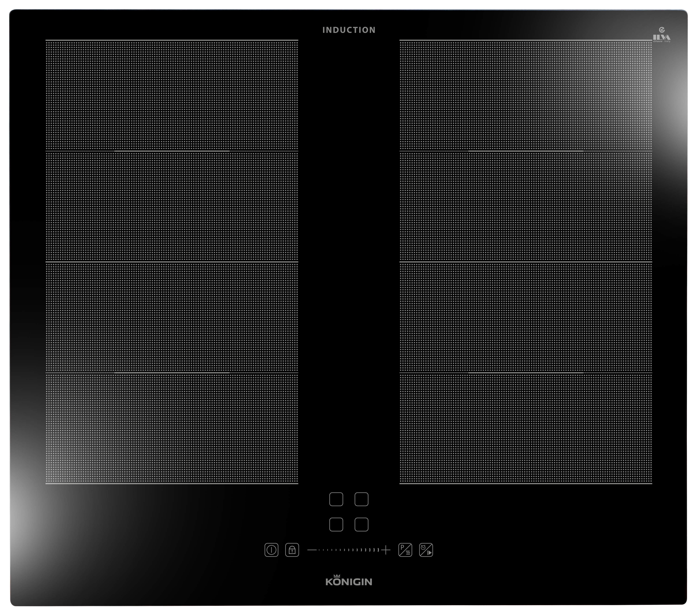The image size is (697, 616).
Task: Touch the left front cooking zone
Action: (172, 428)
